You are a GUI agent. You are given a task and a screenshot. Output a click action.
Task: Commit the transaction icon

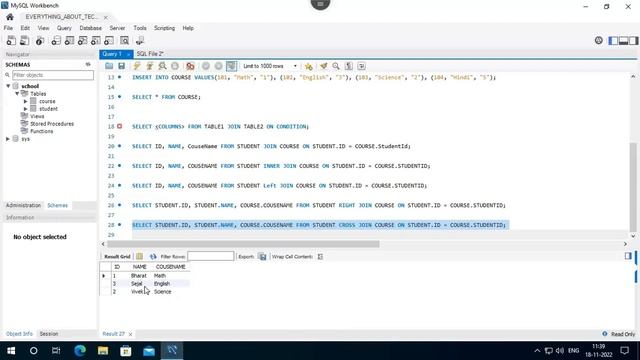tap(206, 66)
